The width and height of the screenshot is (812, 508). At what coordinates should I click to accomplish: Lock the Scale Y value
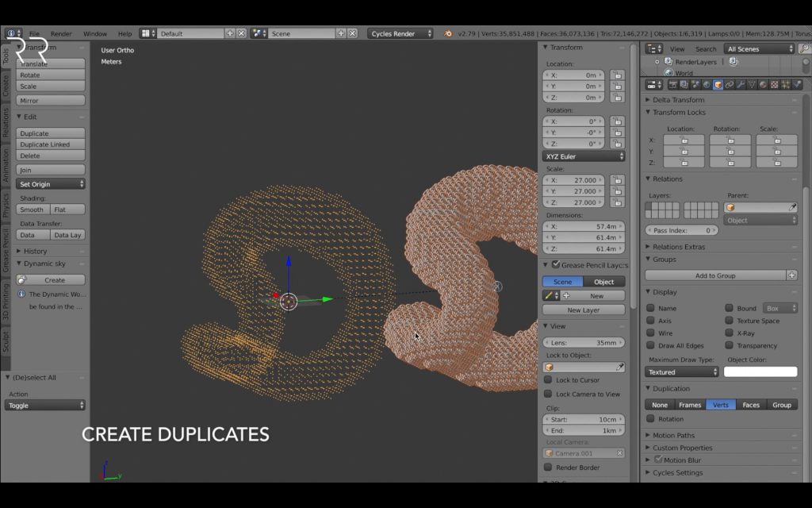[617, 191]
